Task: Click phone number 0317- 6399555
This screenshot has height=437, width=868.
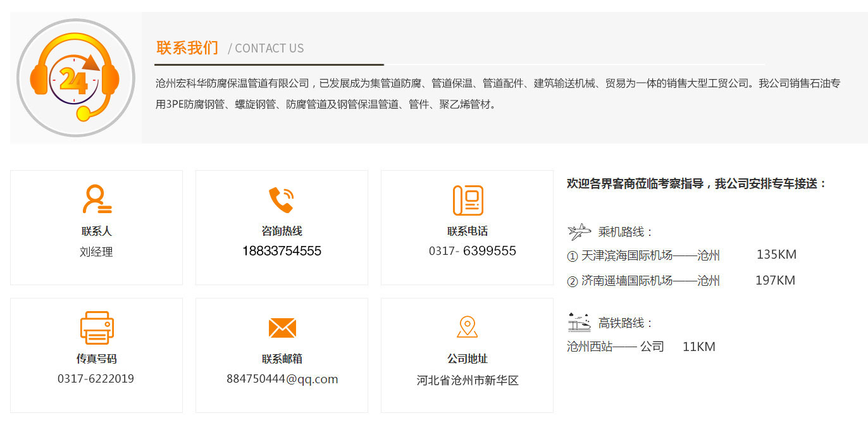Action: point(473,251)
